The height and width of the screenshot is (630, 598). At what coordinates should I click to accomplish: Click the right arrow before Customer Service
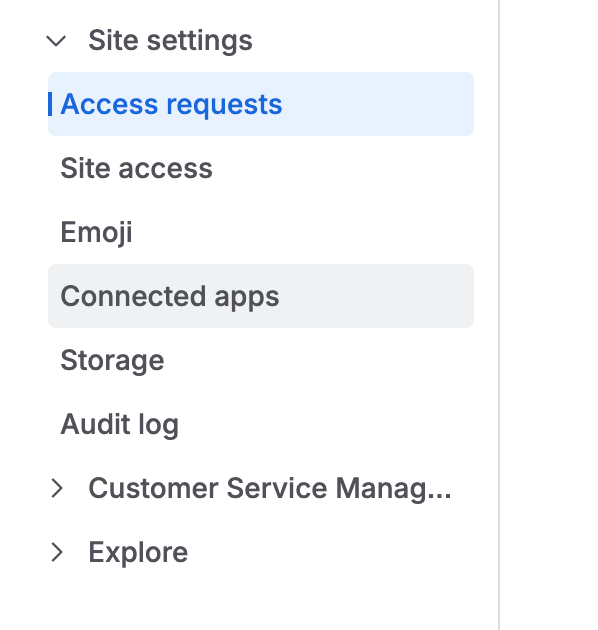[57, 489]
